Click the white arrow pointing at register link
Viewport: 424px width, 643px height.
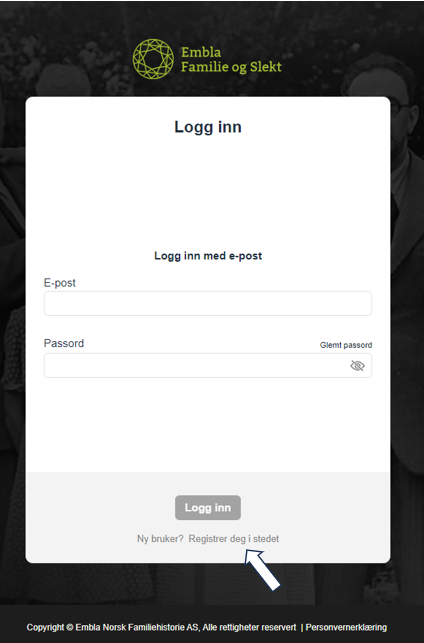(262, 570)
